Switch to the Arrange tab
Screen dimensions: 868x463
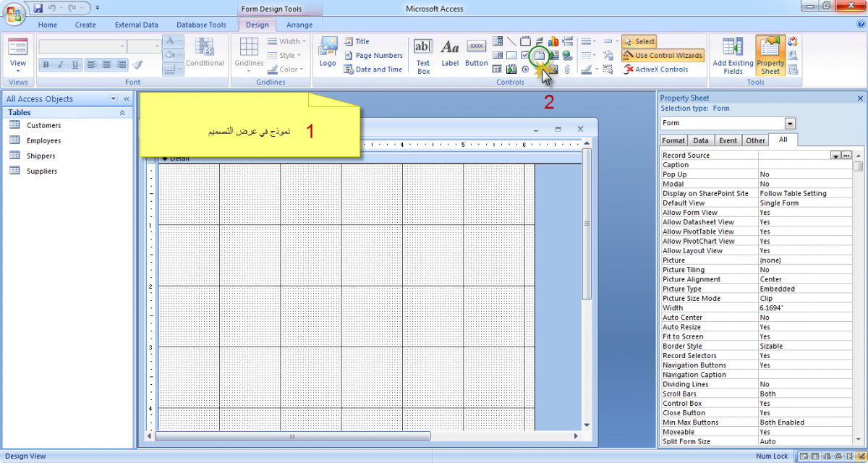[299, 25]
